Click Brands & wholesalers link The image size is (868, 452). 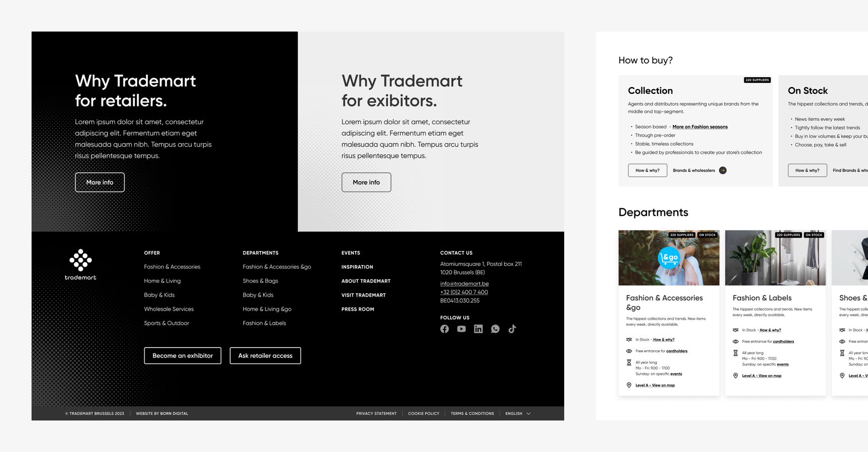pos(694,171)
